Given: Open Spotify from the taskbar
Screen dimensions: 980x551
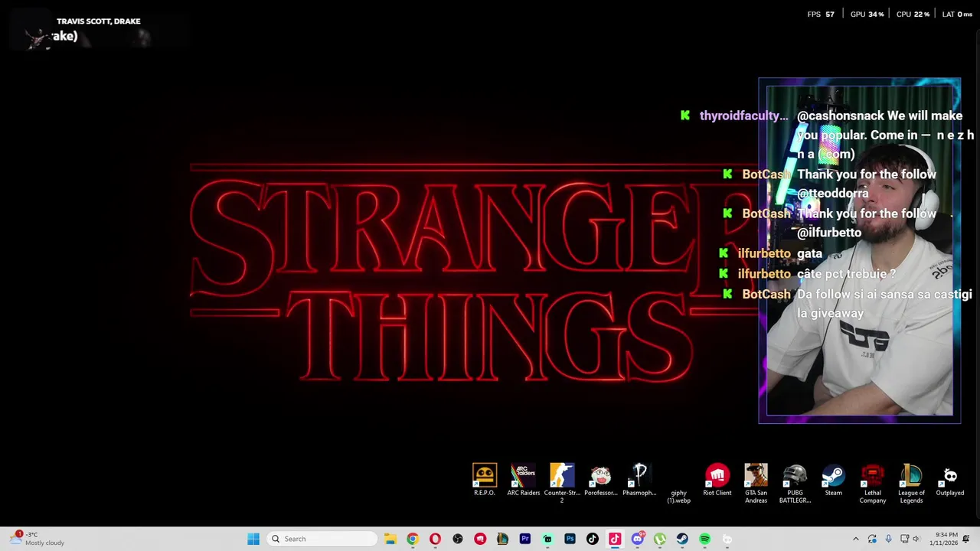Looking at the screenshot, I should point(704,539).
